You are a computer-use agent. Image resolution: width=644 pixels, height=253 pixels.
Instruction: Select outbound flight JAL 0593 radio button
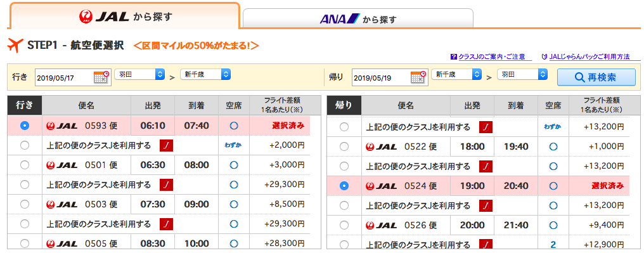point(25,126)
